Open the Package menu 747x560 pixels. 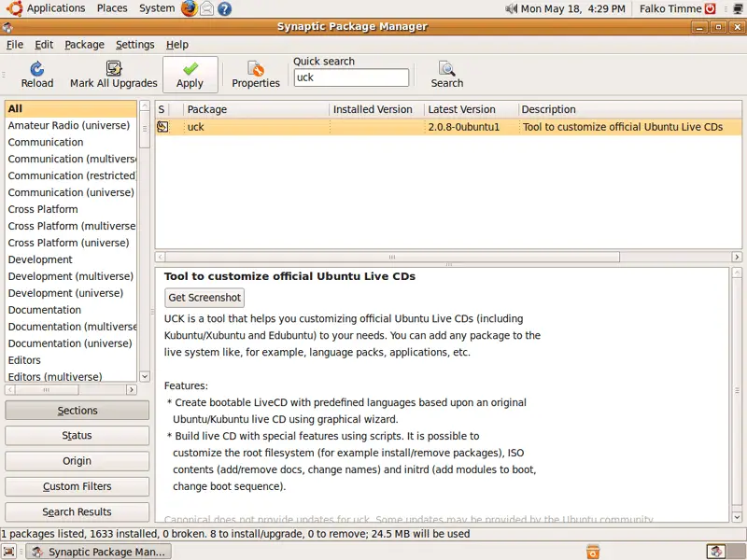(84, 44)
